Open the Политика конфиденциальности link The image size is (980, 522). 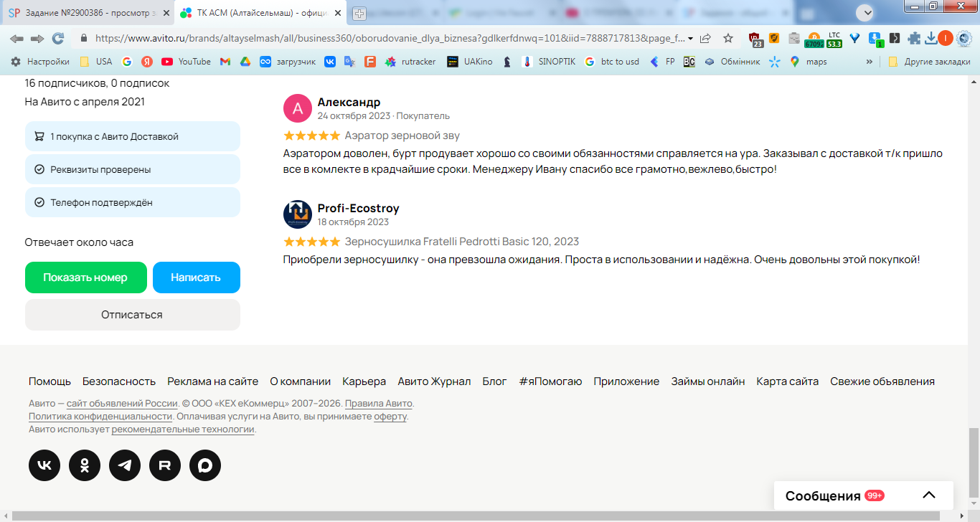pyautogui.click(x=100, y=417)
